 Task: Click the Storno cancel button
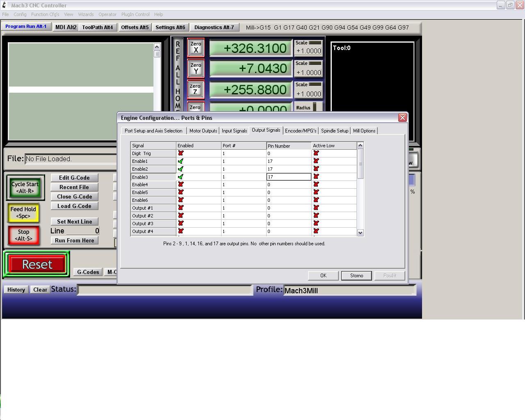(x=356, y=276)
